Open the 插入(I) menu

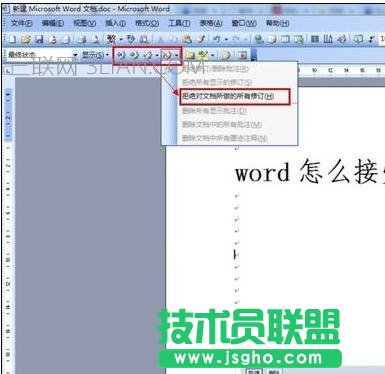click(115, 23)
